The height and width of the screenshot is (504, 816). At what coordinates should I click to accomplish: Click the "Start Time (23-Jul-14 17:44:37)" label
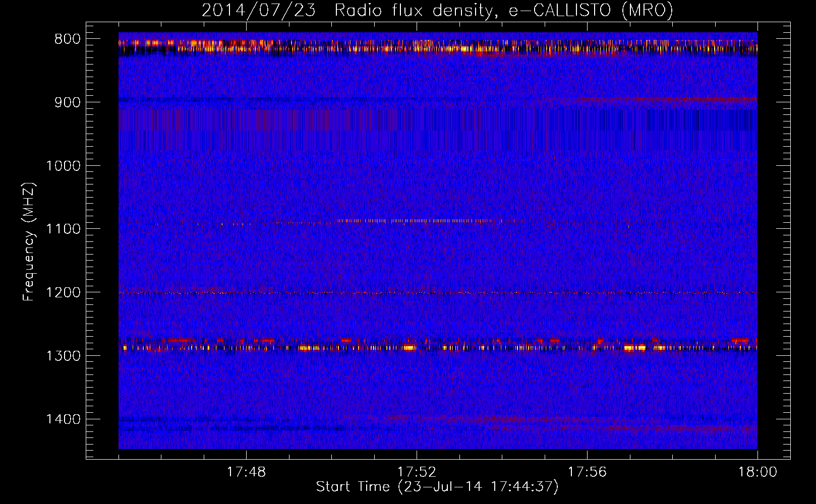(437, 487)
